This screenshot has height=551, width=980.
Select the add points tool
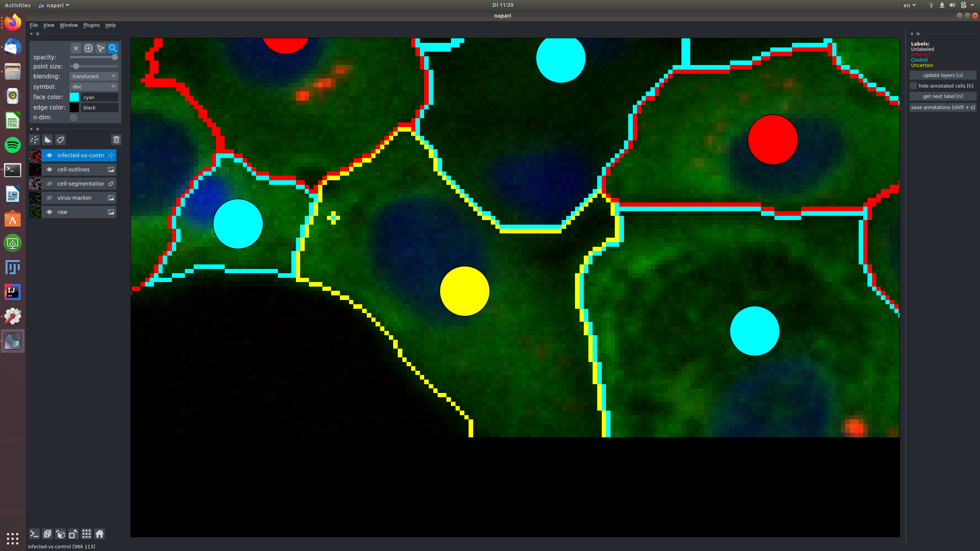(x=88, y=48)
